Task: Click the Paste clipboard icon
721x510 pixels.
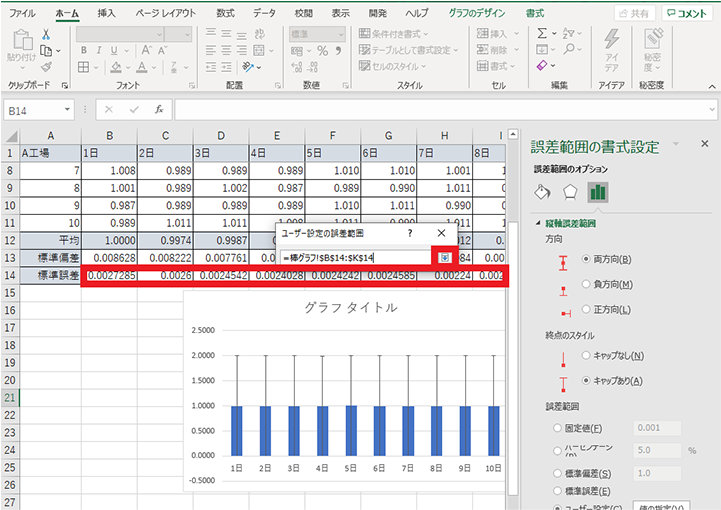Action: (22, 40)
